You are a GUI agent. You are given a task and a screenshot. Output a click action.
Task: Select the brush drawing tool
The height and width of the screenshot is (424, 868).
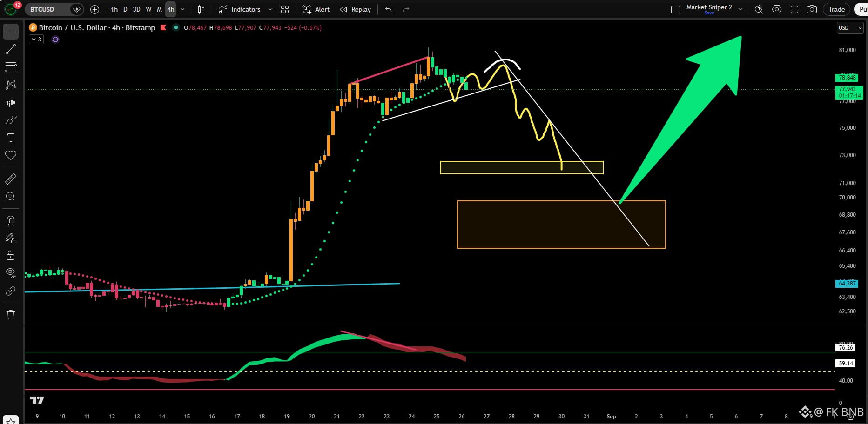pos(11,120)
